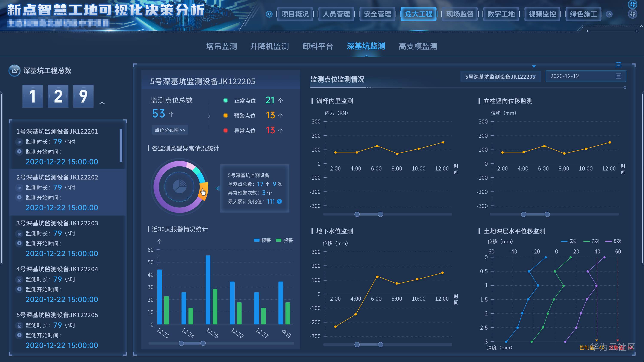Click the left navigation arrow icon
Screen dimensions: 644x362
[269, 14]
